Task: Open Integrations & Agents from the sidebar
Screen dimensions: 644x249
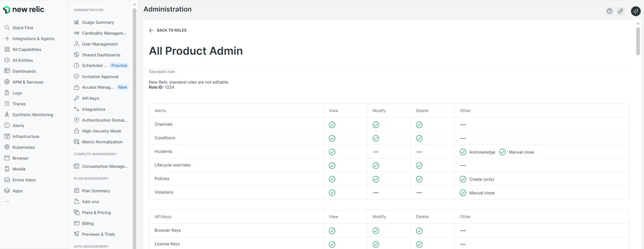Action: tap(33, 39)
